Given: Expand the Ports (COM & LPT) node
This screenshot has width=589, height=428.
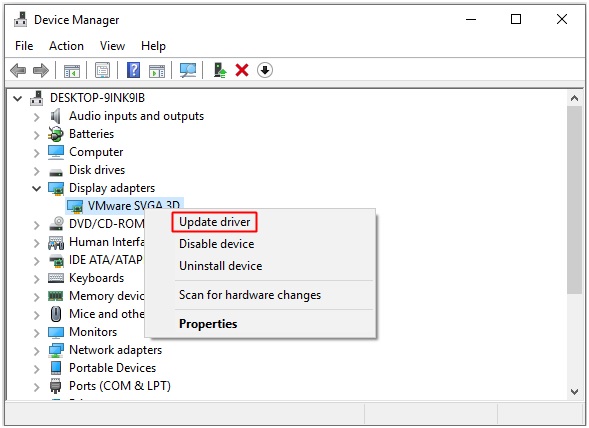Looking at the screenshot, I should tap(36, 387).
